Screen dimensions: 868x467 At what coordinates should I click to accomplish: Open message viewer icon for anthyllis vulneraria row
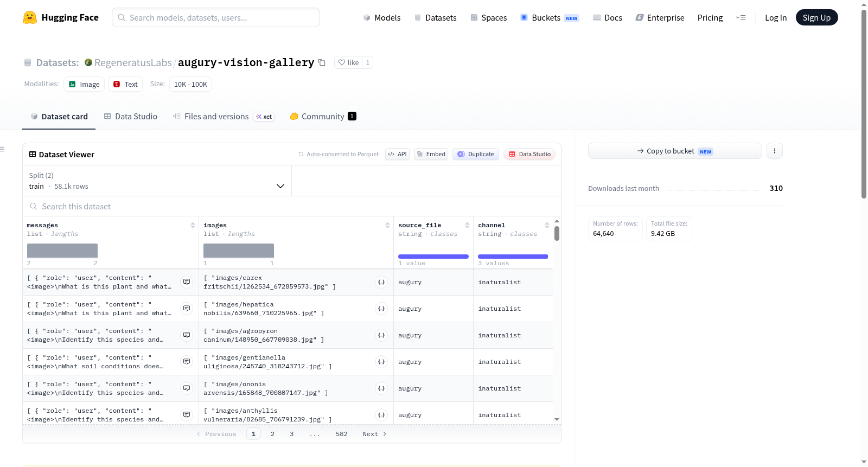(x=187, y=415)
